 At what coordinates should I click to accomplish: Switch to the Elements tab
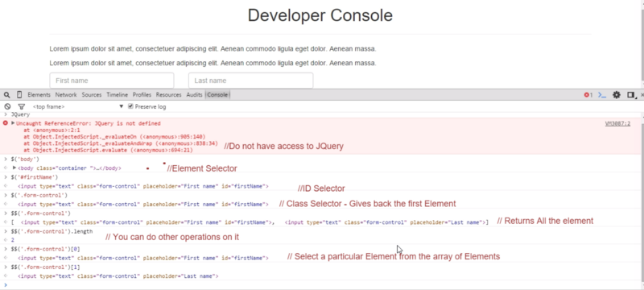pyautogui.click(x=39, y=95)
